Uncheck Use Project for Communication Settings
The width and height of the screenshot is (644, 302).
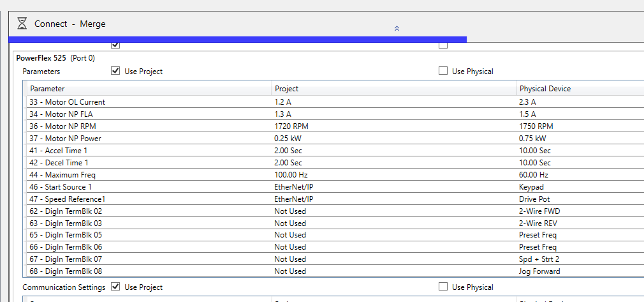[115, 287]
